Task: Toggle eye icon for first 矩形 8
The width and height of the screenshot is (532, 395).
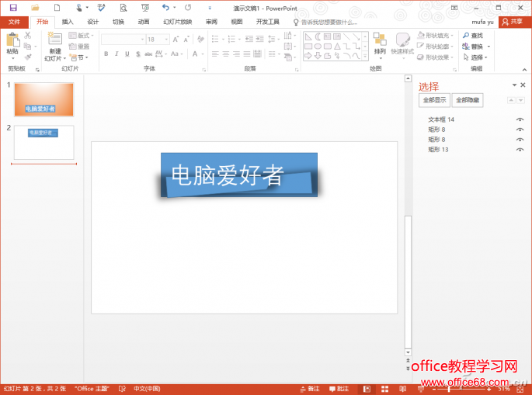Action: coord(520,130)
